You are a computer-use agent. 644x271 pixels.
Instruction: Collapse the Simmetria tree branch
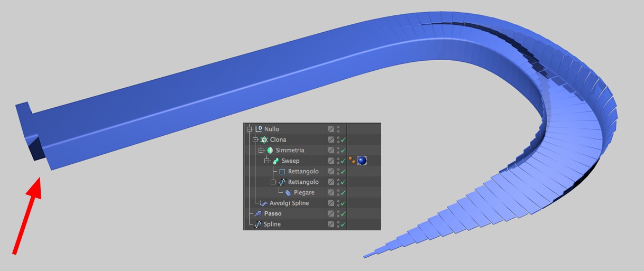tap(261, 150)
